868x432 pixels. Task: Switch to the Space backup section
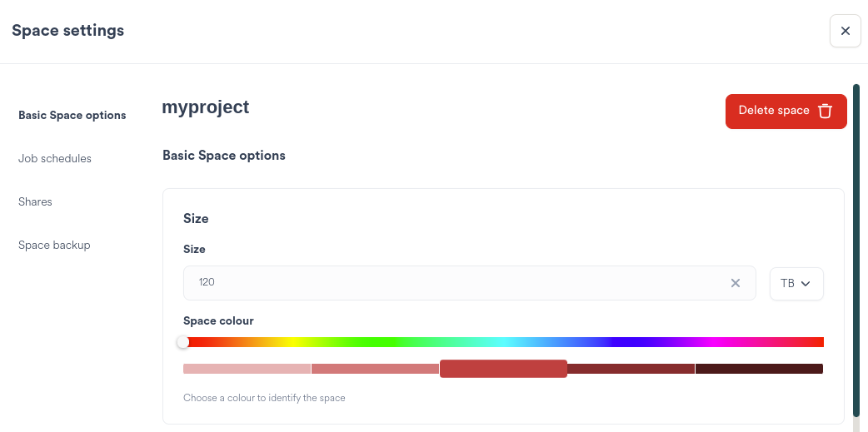tap(54, 245)
